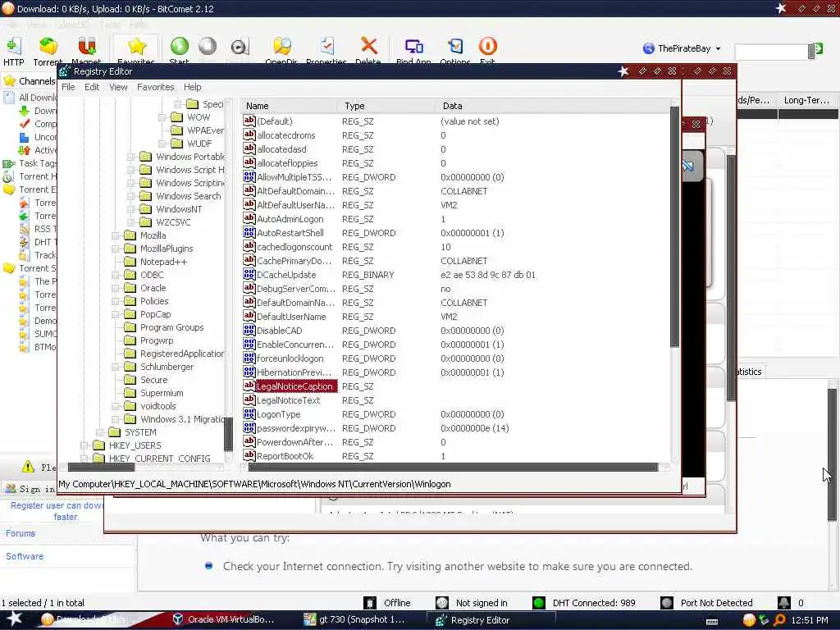Screen dimensions: 840x630
Task: Click the green Start button icon
Action: 180,47
